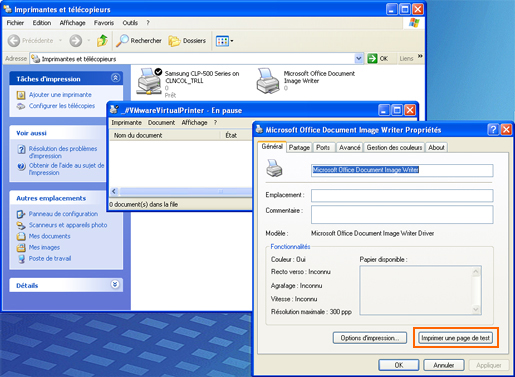Image resolution: width=515 pixels, height=377 pixels.
Task: Open Document menu in VMwareVirtualPrinter window
Action: tap(161, 122)
